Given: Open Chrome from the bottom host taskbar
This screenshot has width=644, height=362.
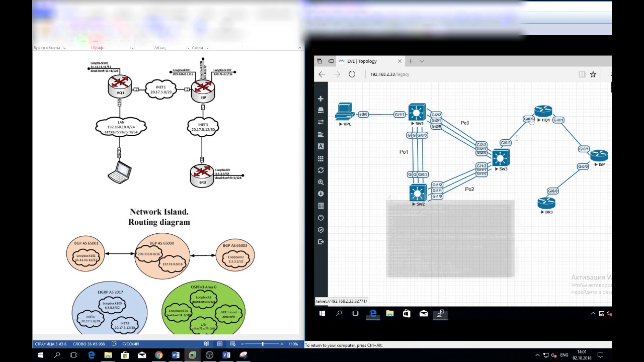Looking at the screenshot, I should [x=158, y=355].
